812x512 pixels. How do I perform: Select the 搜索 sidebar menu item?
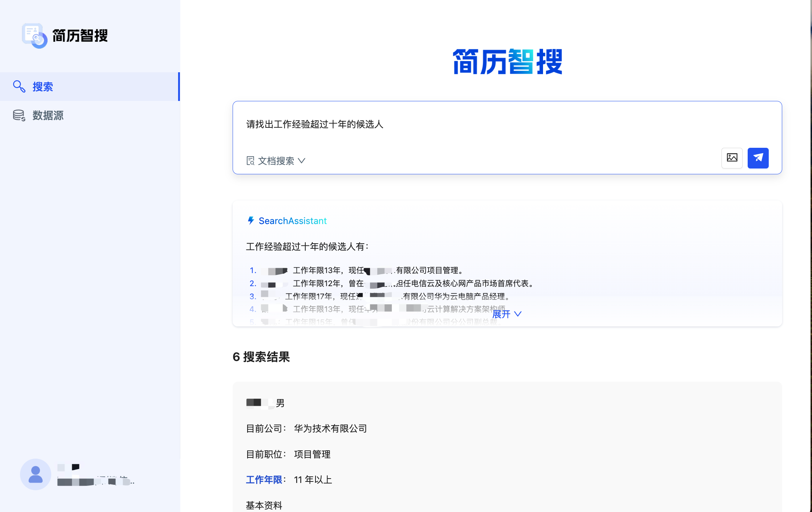pyautogui.click(x=43, y=87)
